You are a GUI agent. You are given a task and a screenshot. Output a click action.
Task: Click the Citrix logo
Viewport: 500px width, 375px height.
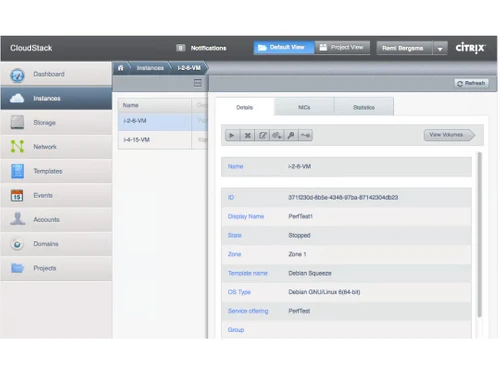(470, 48)
